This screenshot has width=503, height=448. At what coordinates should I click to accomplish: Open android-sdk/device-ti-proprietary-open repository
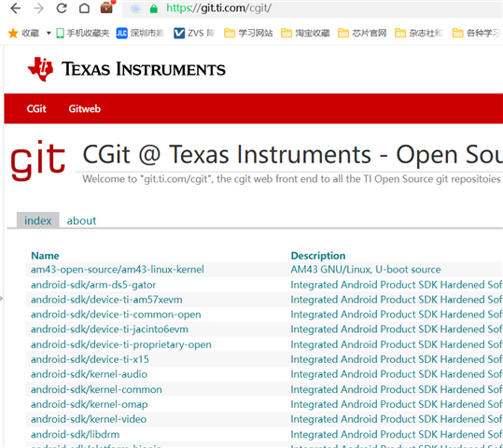(x=121, y=344)
